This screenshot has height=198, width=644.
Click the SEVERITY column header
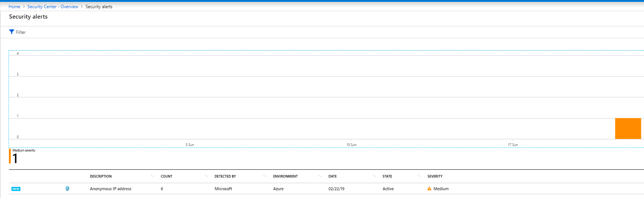435,176
